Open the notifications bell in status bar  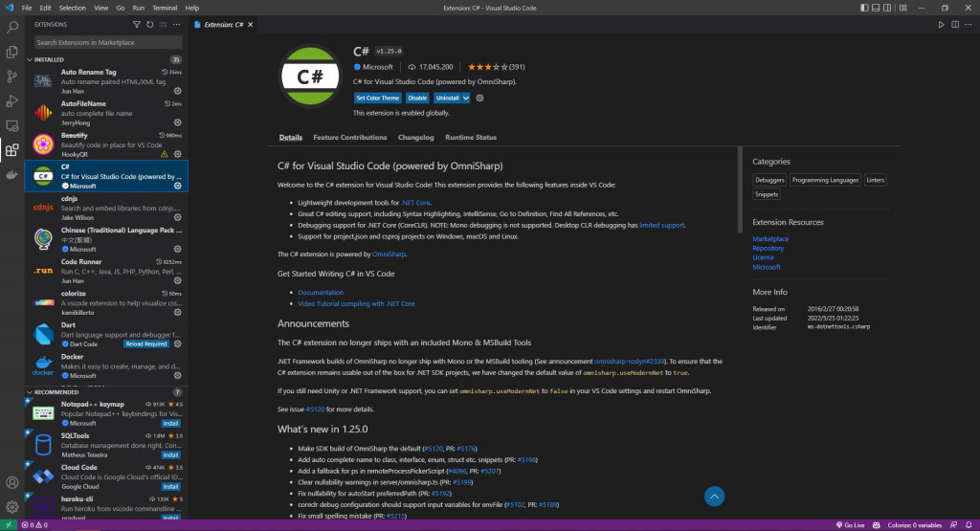[969, 525]
